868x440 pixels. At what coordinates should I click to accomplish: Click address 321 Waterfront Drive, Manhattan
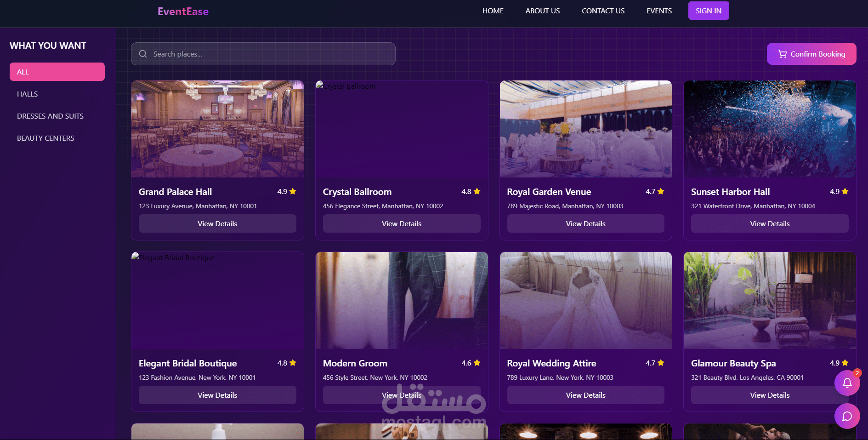753,206
